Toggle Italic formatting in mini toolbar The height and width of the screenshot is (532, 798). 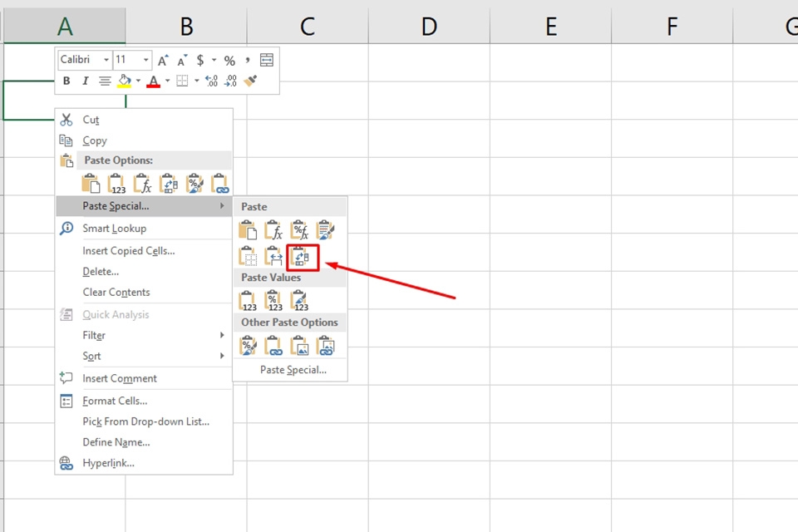85,81
